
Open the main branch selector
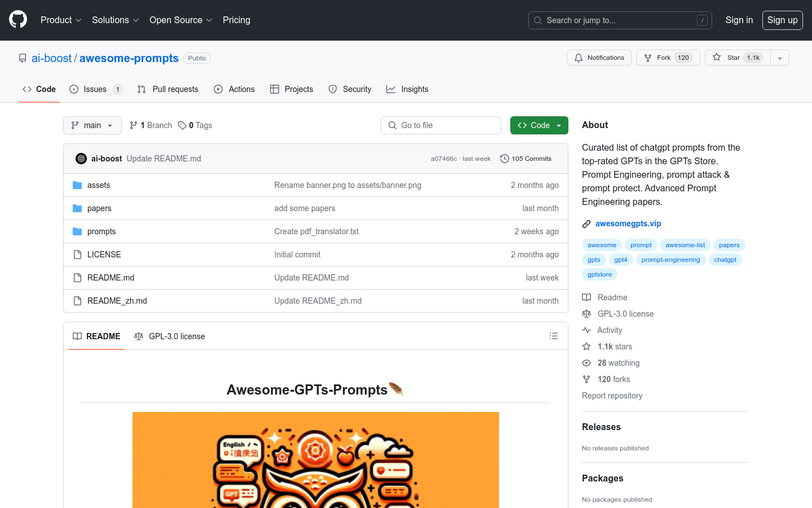coord(92,125)
